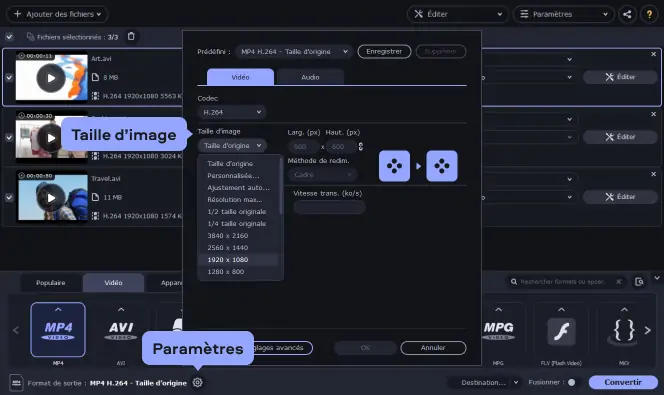The height and width of the screenshot is (395, 664).
Task: Click the Annuler button
Action: coord(433,348)
